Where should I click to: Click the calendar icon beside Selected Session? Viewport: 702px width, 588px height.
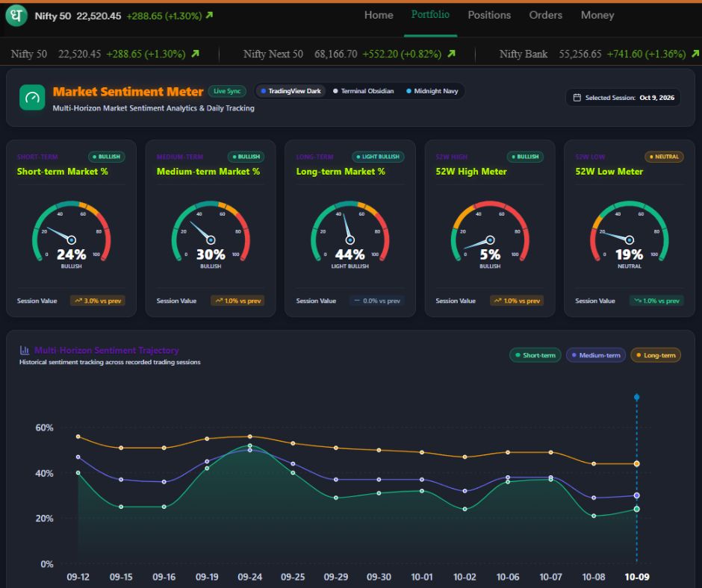pos(577,98)
